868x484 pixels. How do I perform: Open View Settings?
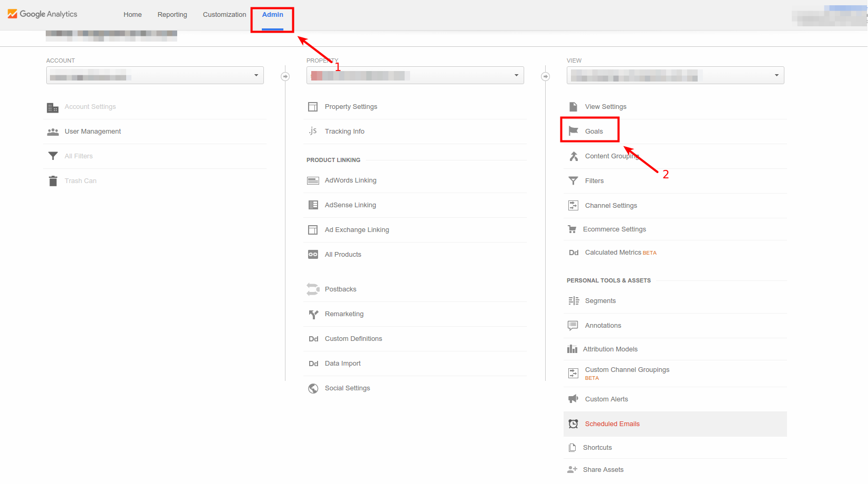[606, 107]
